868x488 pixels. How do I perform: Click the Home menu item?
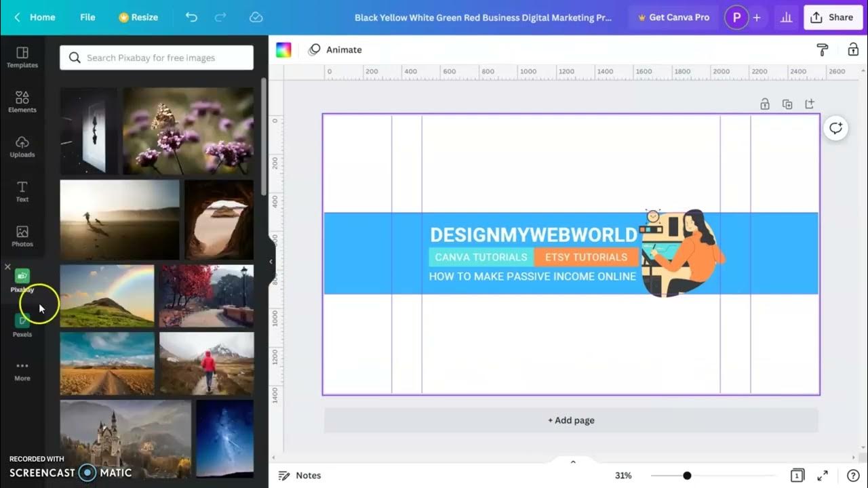pos(42,17)
